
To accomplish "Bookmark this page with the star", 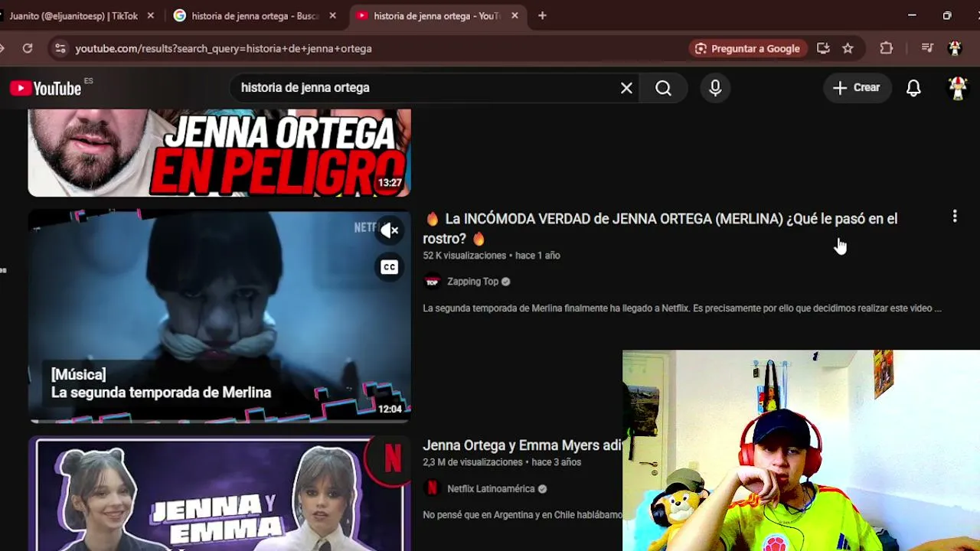I will 848,48.
